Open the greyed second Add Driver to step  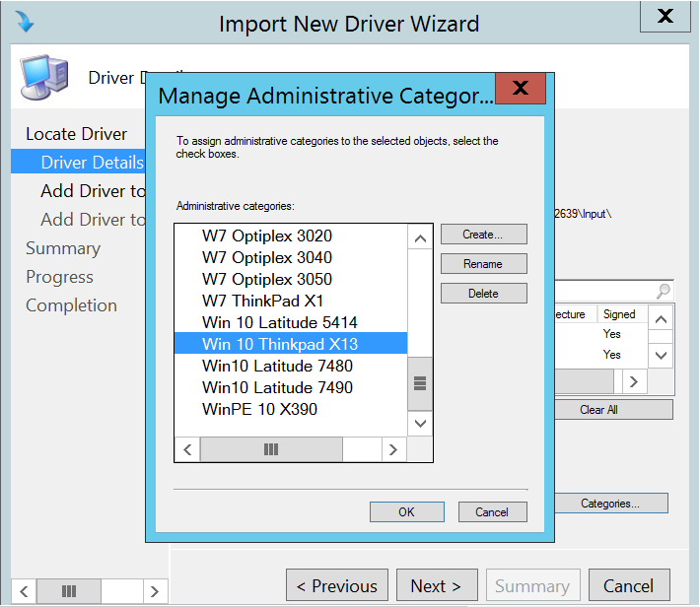pyautogui.click(x=93, y=220)
